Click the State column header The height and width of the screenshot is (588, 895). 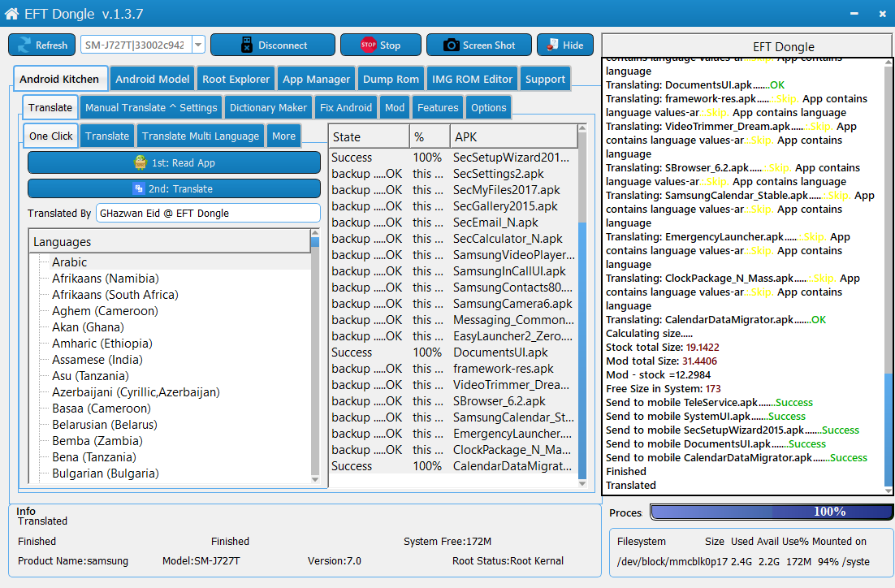tap(370, 137)
